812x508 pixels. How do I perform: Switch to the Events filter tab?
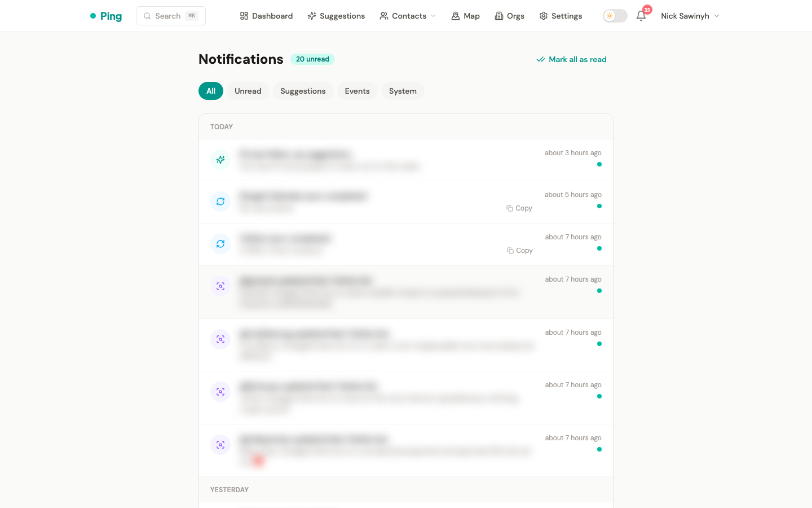(x=358, y=91)
